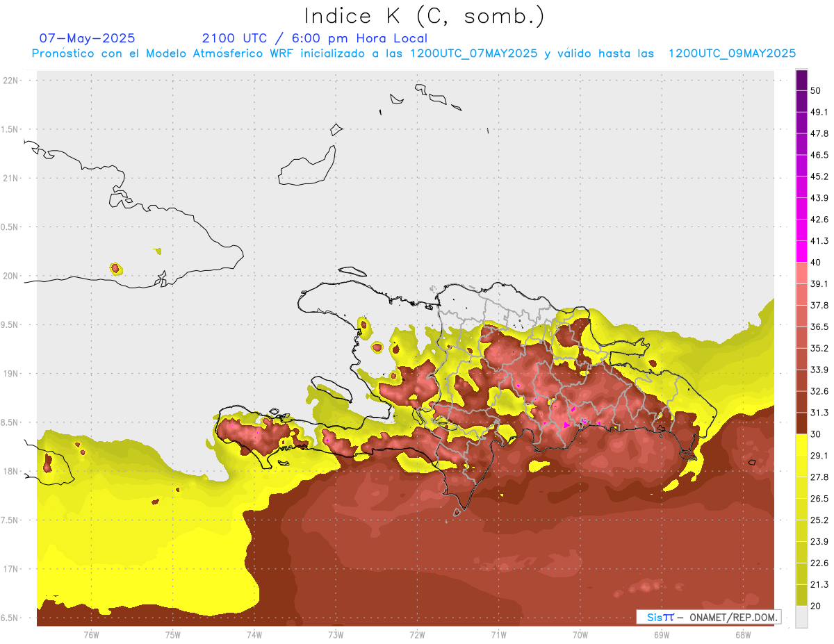The image size is (834, 644).
Task: Click the "21N" latitude label
Action: point(11,179)
